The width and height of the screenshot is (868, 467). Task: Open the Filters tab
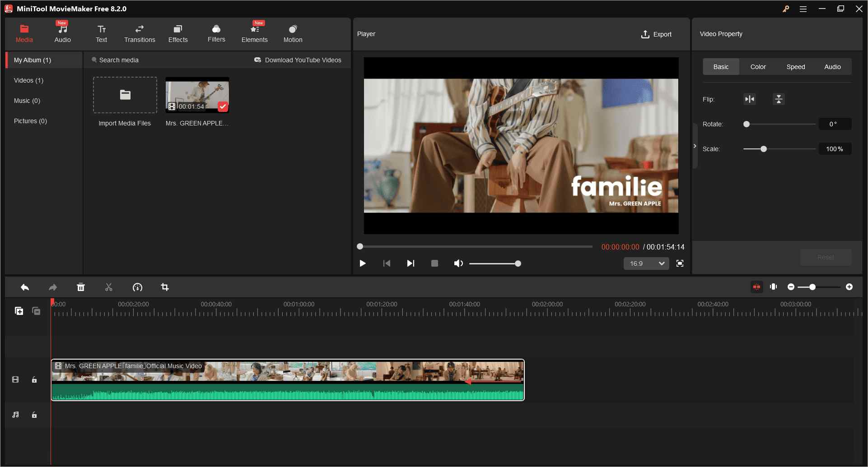[x=216, y=34]
